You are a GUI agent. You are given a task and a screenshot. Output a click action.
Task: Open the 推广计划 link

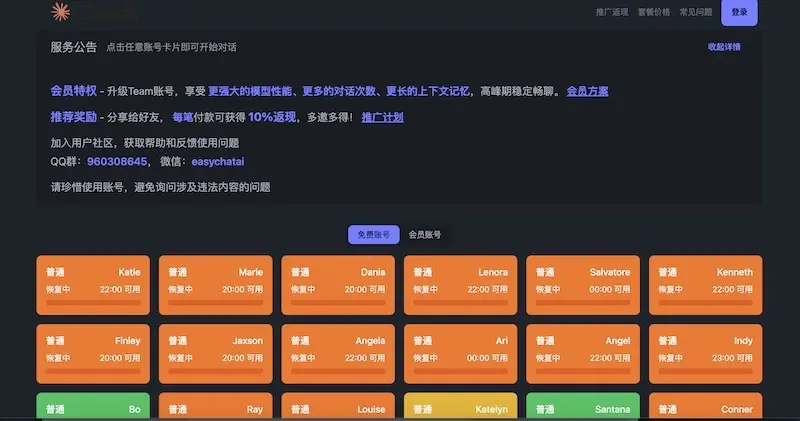(x=382, y=117)
